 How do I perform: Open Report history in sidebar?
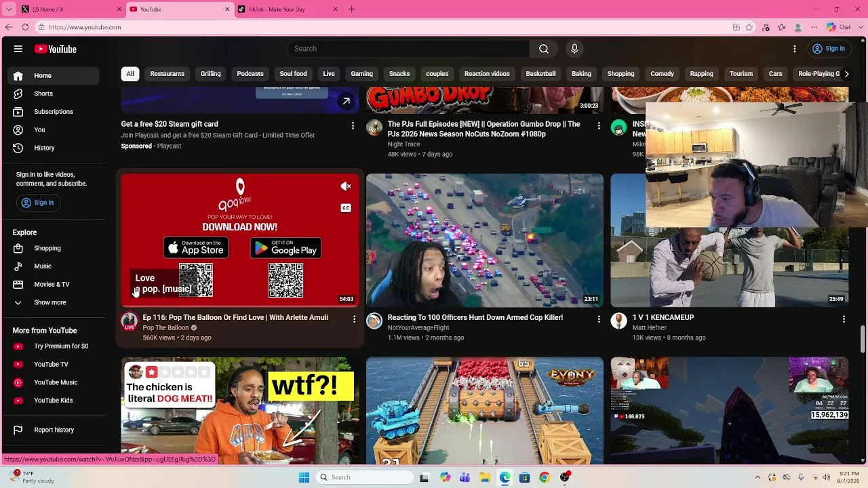54,430
